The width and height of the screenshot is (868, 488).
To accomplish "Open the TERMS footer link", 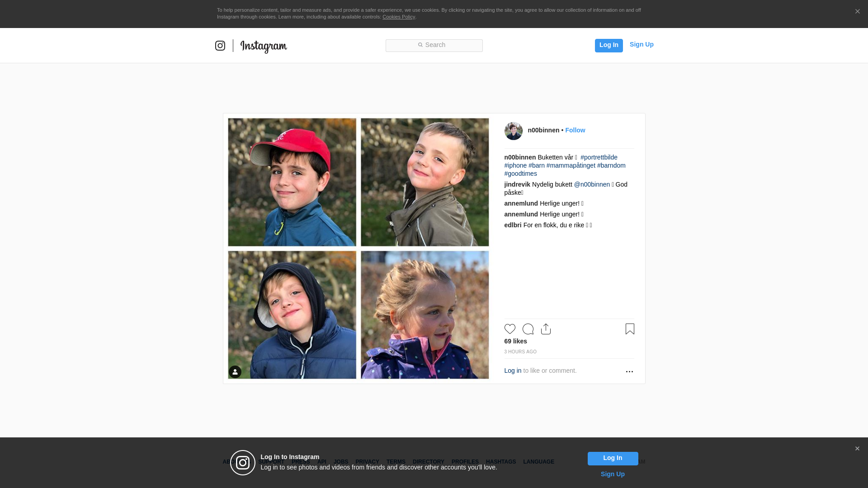I will click(396, 462).
